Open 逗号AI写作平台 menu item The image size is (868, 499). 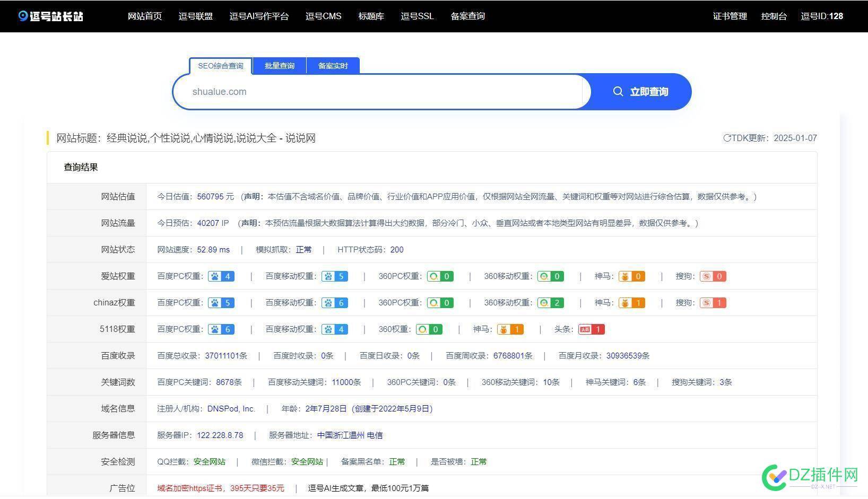coord(259,16)
